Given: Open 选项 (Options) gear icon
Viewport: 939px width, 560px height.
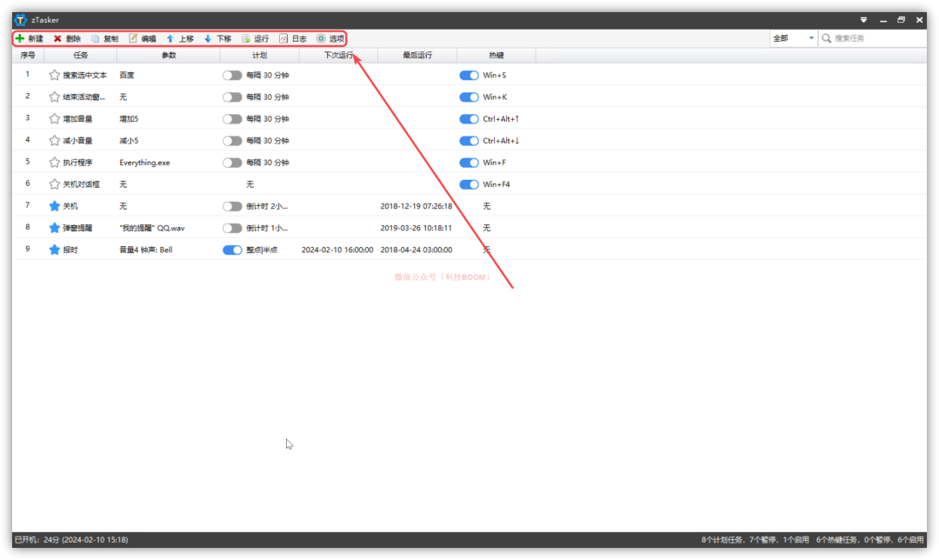Looking at the screenshot, I should pos(321,38).
